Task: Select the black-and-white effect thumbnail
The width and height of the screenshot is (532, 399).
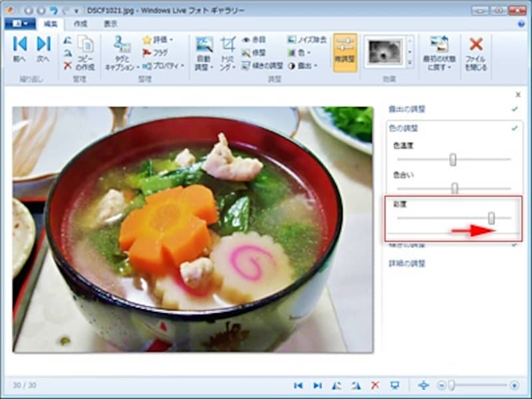Action: (385, 52)
